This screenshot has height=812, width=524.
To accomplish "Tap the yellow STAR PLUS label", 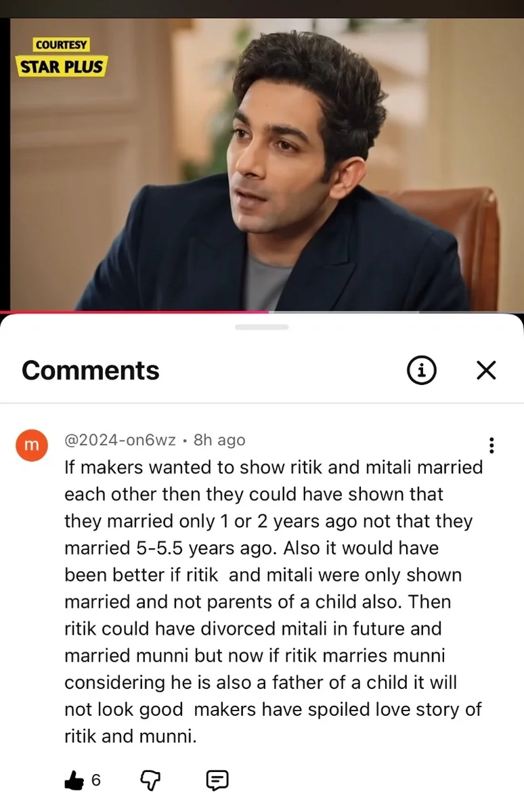I will (x=62, y=66).
